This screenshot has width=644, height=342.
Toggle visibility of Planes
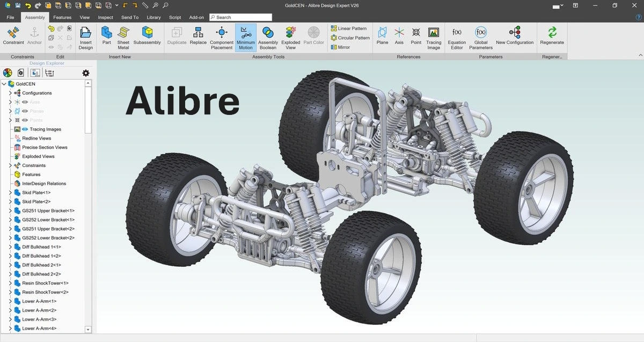[25, 111]
